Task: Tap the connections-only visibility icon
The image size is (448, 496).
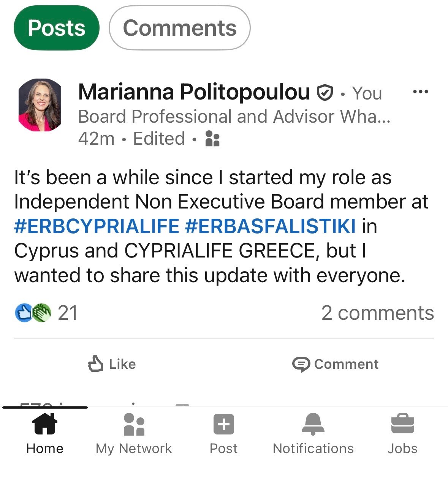Action: 212,139
